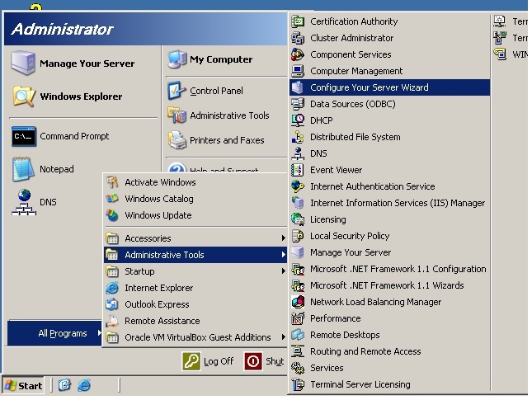
Task: Click the My Computer icon
Action: (177, 59)
